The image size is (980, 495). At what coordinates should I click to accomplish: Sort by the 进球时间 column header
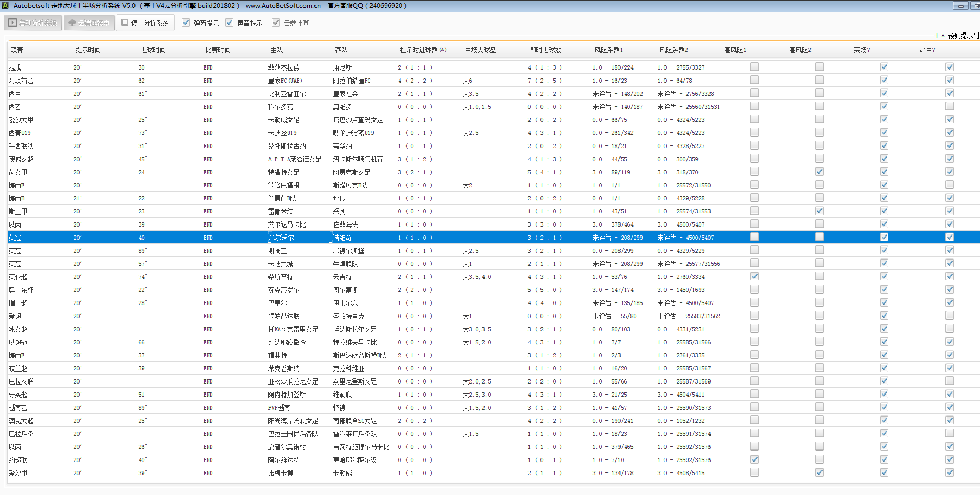153,50
